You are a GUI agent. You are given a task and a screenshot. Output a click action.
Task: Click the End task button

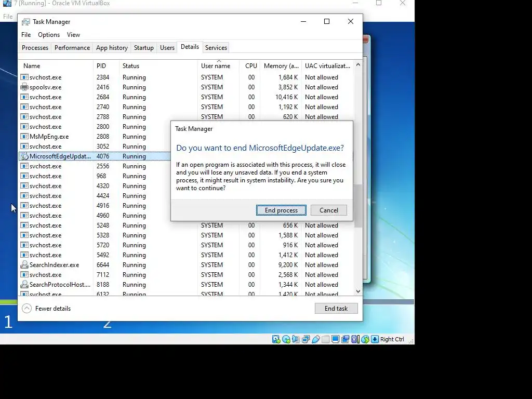(x=336, y=309)
